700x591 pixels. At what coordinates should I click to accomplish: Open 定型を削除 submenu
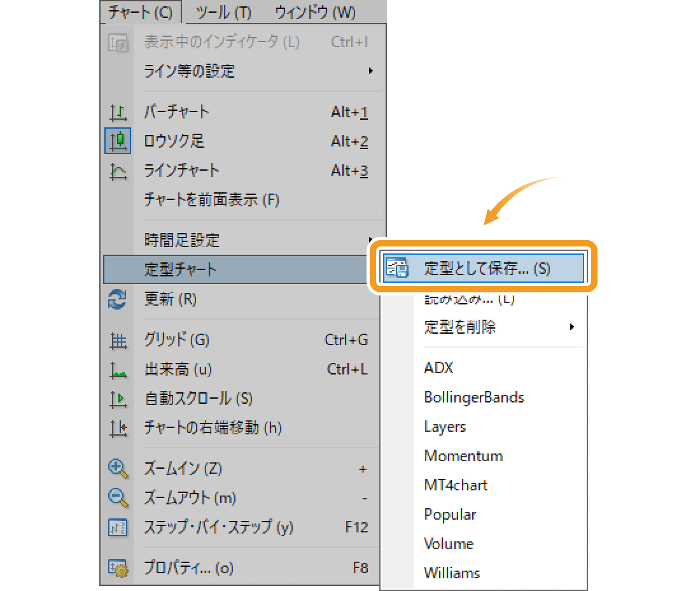(460, 327)
